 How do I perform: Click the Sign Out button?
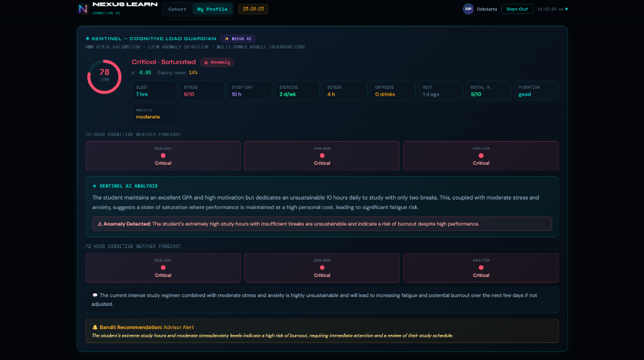click(517, 9)
